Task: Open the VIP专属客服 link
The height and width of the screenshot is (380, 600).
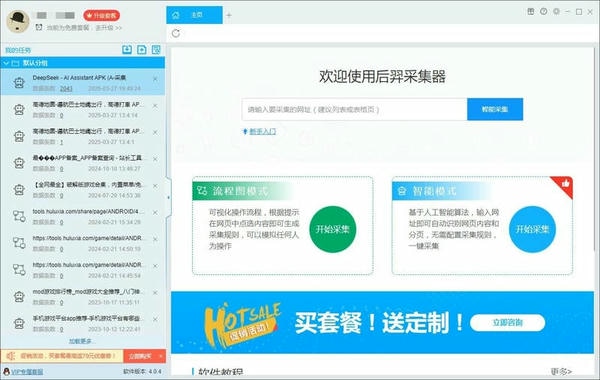Action: [x=27, y=372]
